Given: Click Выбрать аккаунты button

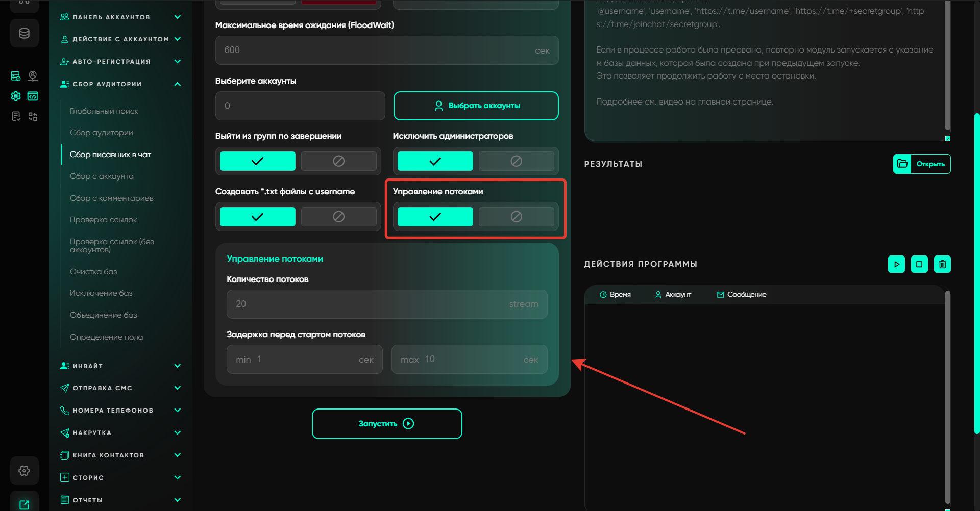Looking at the screenshot, I should coord(476,106).
